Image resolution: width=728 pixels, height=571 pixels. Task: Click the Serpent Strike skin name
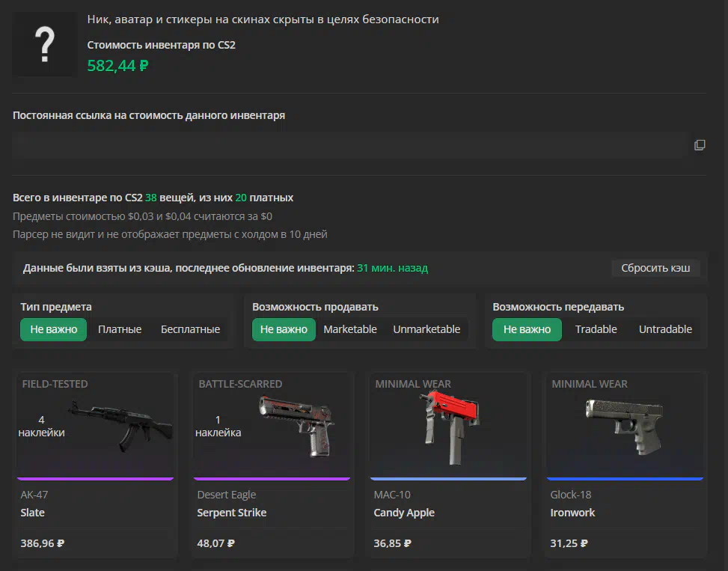(232, 513)
